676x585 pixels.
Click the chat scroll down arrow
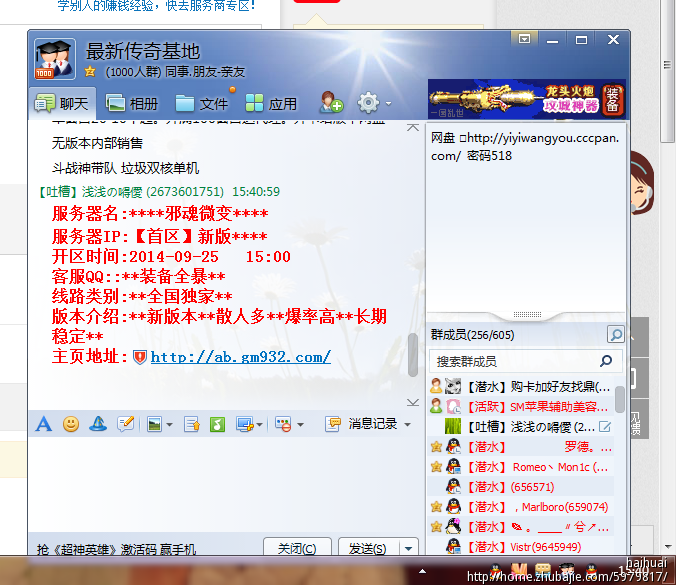click(413, 403)
